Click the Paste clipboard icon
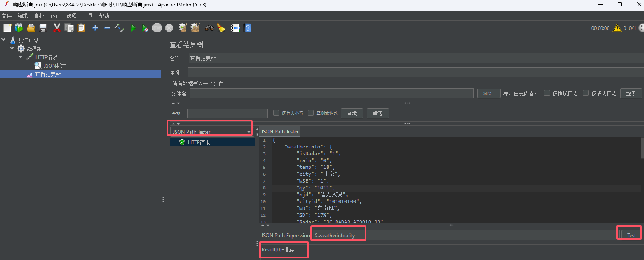Screen dimensions: 644x260 coord(81,28)
